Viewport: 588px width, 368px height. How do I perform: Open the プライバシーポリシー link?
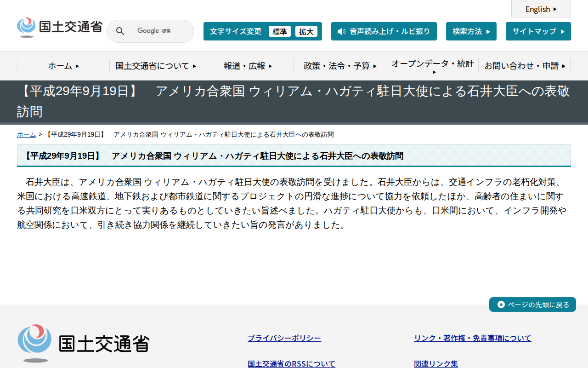(284, 338)
